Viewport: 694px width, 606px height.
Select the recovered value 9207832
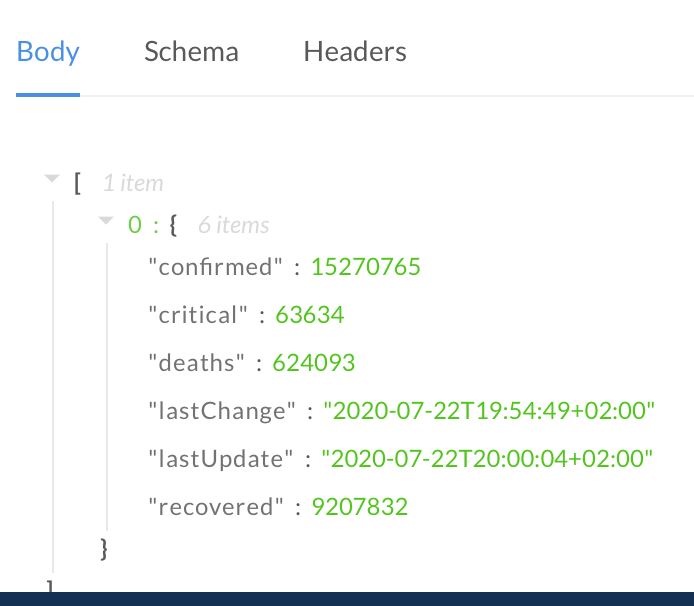[359, 507]
